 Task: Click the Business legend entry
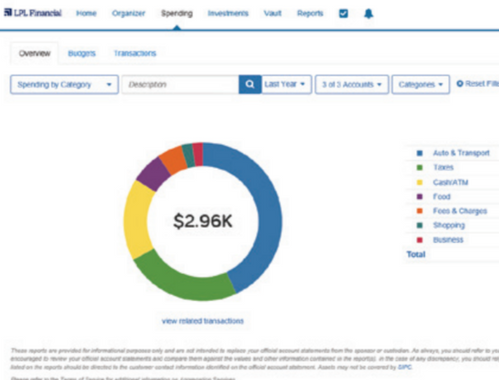pos(448,240)
